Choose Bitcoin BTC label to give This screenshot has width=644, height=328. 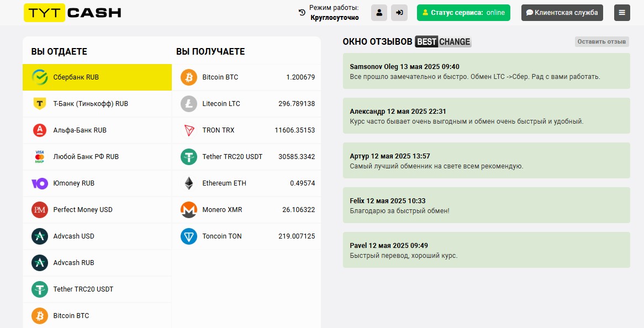71,316
